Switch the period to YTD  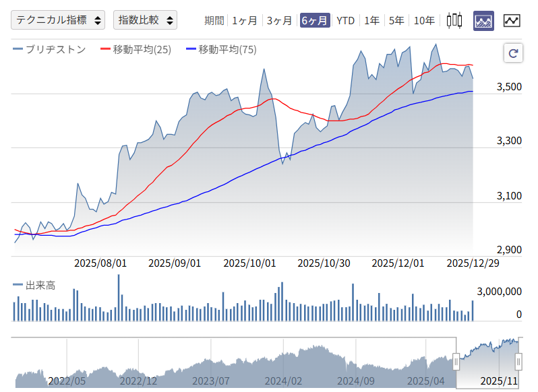pyautogui.click(x=345, y=20)
